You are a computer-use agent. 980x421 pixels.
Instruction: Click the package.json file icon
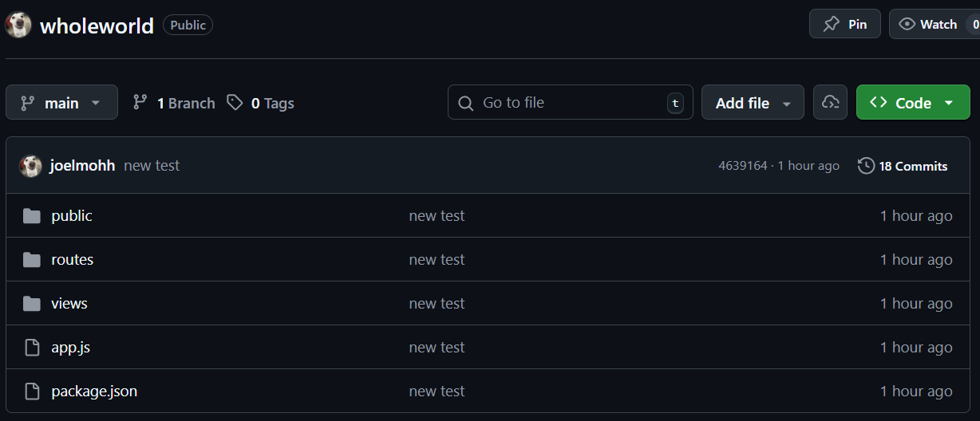(x=32, y=391)
